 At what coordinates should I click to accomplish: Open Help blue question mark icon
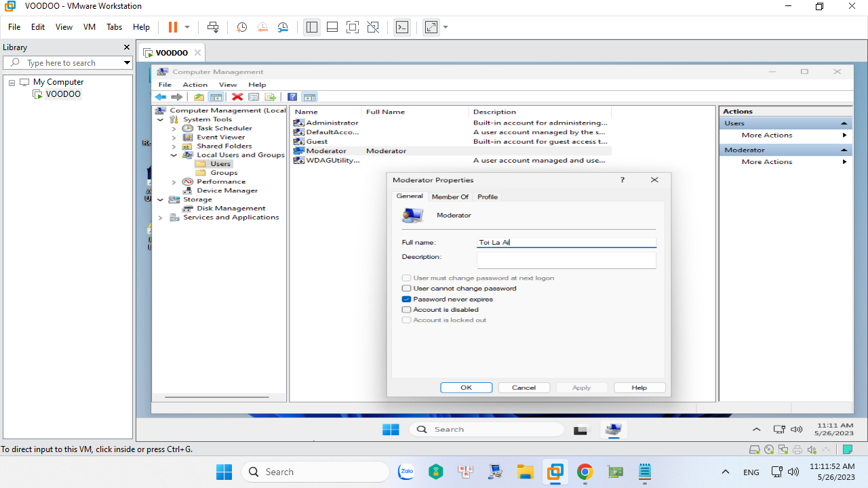[292, 97]
